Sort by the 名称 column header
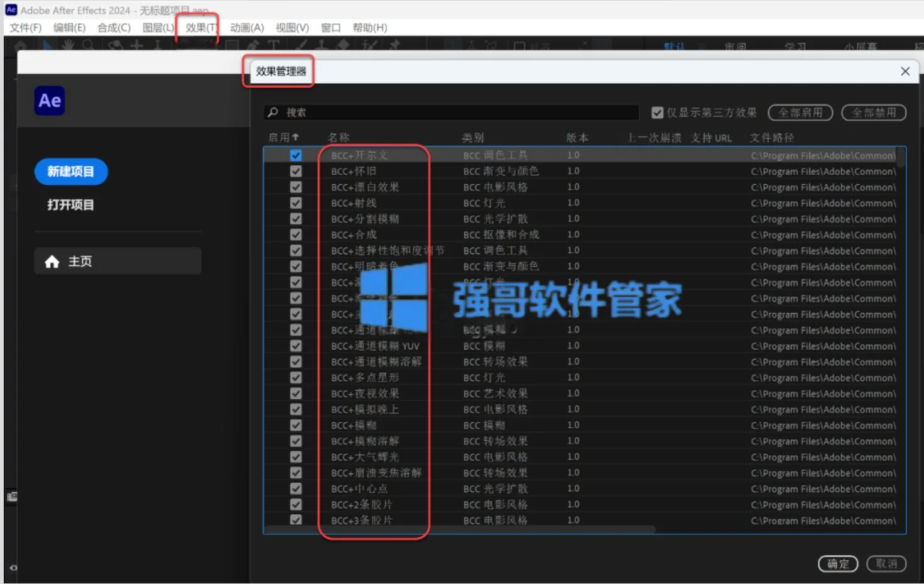 point(339,138)
